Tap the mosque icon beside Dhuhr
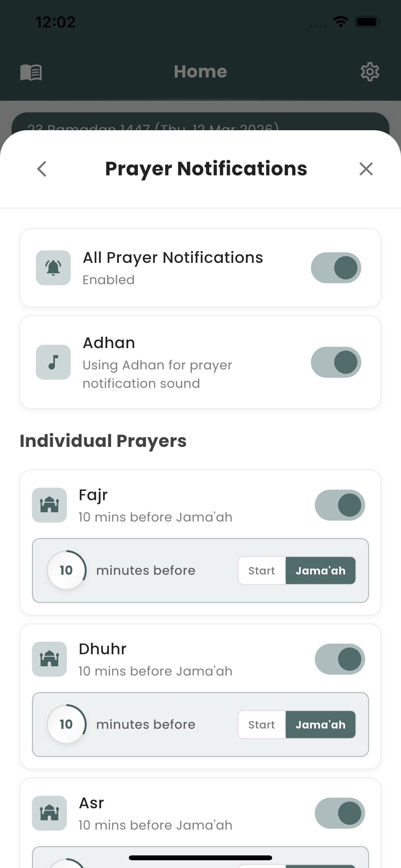Image resolution: width=401 pixels, height=868 pixels. point(49,659)
